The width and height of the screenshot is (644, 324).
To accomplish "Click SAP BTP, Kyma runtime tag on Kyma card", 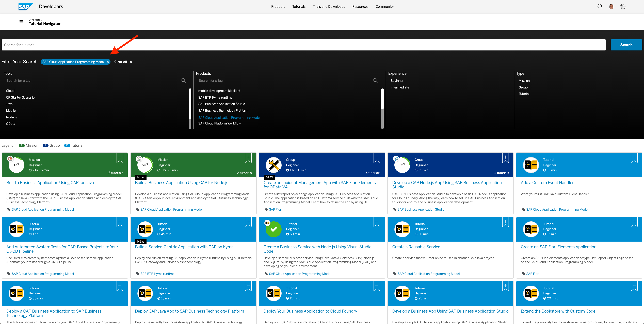I will 157,274.
